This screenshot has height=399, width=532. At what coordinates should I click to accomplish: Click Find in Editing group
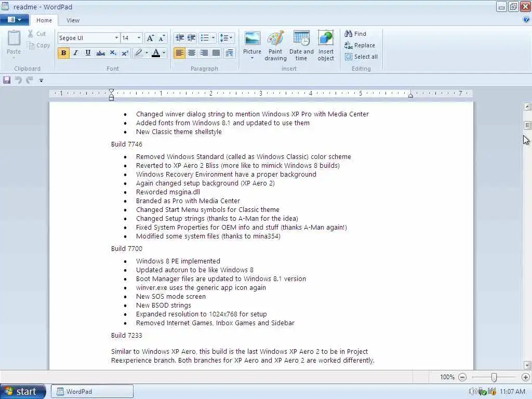[355, 34]
